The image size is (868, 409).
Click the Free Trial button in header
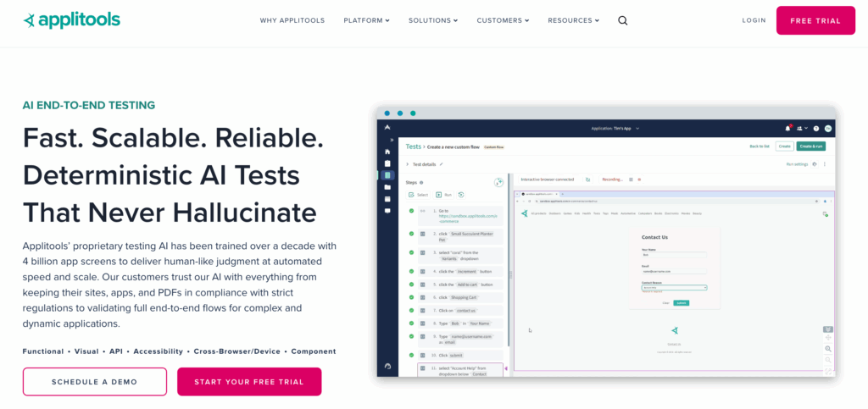click(815, 20)
